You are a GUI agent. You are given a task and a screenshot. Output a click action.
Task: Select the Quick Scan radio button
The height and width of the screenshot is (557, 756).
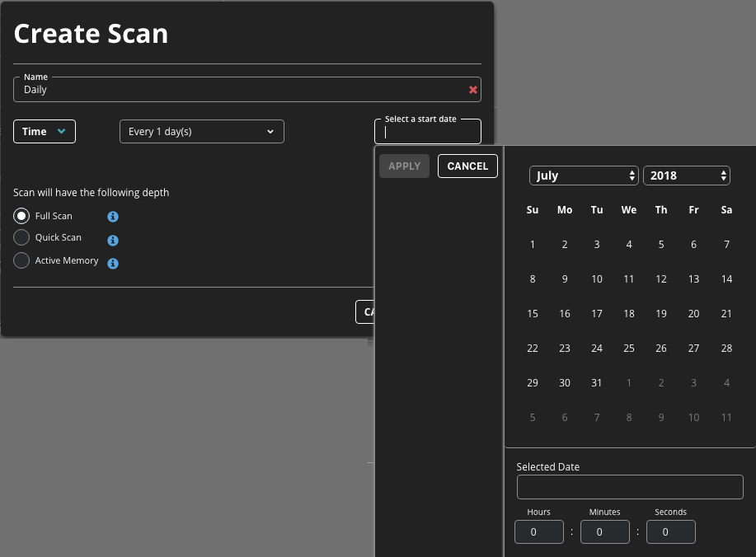click(21, 237)
